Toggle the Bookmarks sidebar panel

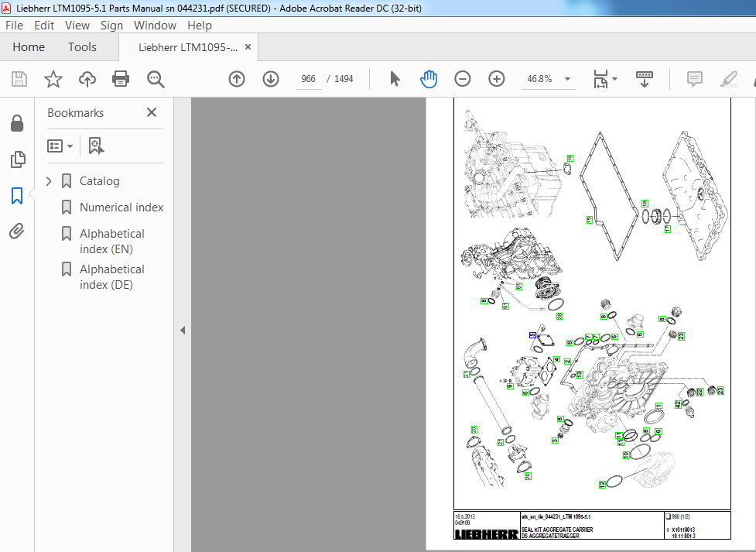17,195
